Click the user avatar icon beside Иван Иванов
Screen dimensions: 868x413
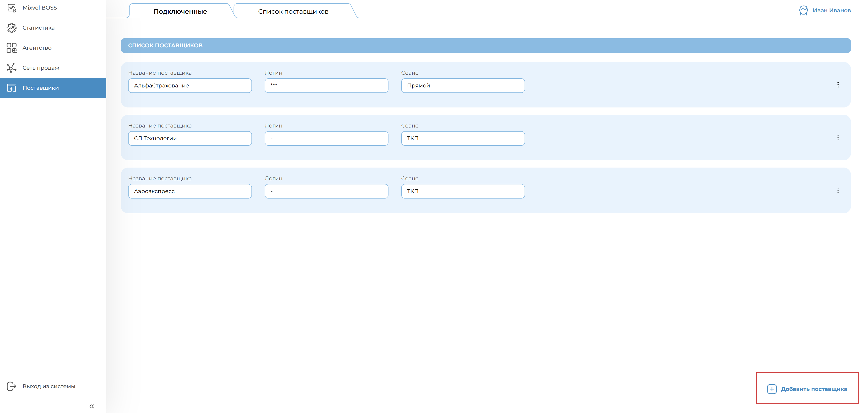tap(803, 10)
